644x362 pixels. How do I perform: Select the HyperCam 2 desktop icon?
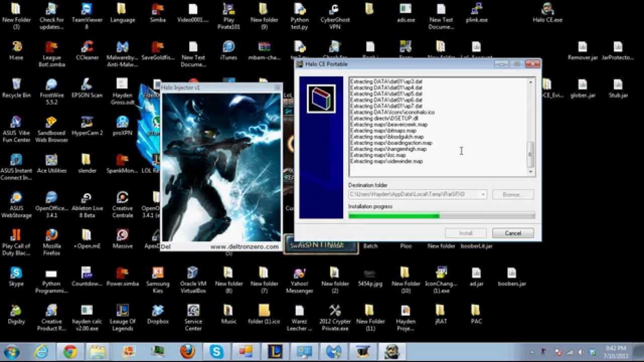[87, 126]
